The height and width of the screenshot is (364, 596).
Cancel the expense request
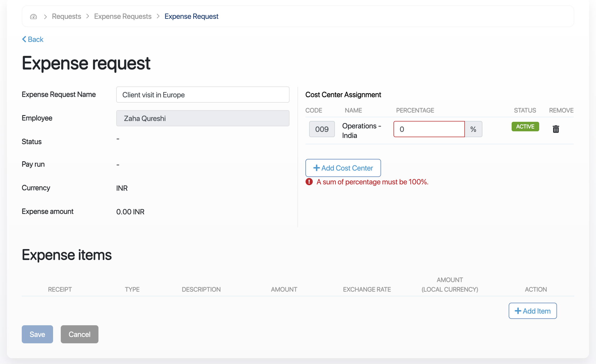[80, 334]
